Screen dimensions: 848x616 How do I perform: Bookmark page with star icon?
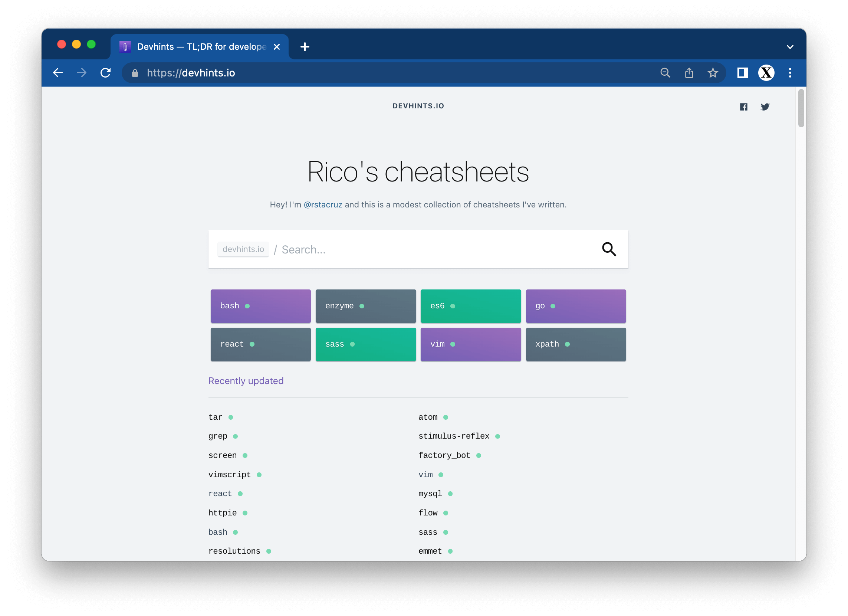[713, 73]
